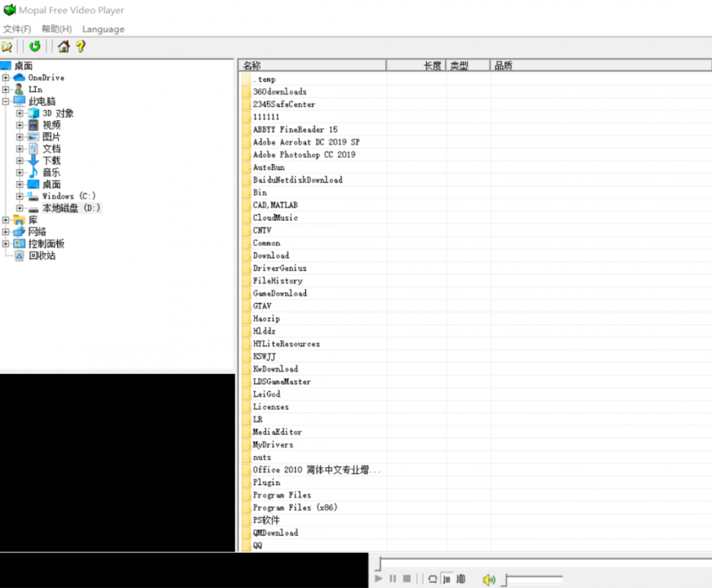Click the green refresh toolbar icon

[x=34, y=47]
